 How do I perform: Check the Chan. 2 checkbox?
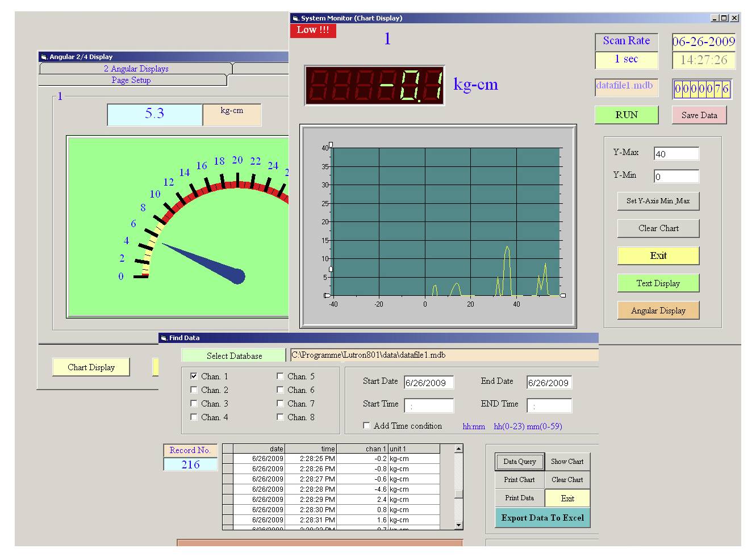tap(194, 390)
